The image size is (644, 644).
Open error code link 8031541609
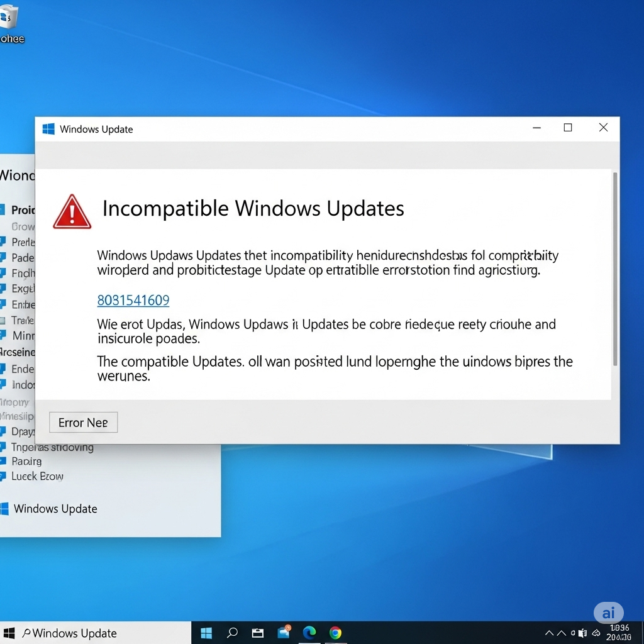(133, 300)
